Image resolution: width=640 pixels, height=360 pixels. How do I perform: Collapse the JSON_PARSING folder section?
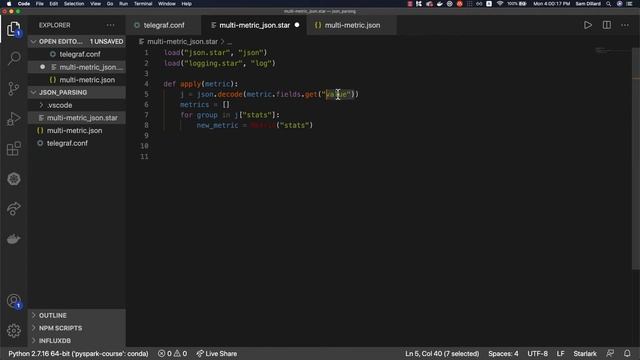coord(76,93)
